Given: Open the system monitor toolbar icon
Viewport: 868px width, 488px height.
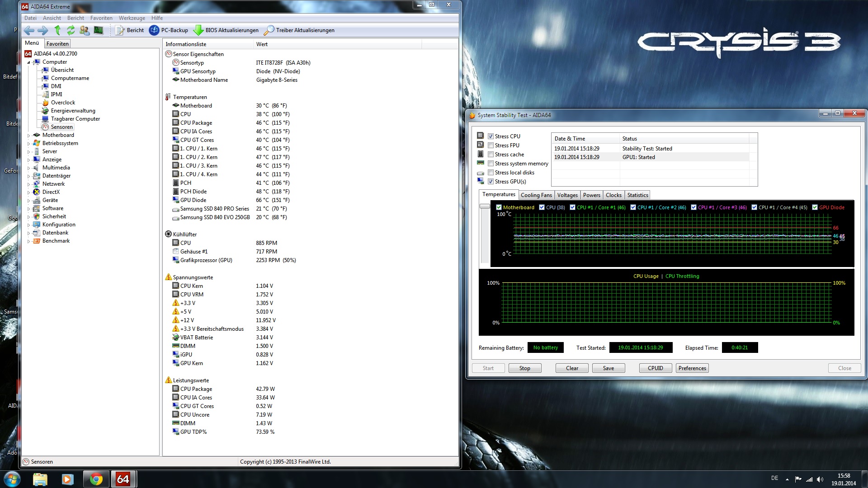Looking at the screenshot, I should [x=98, y=30].
